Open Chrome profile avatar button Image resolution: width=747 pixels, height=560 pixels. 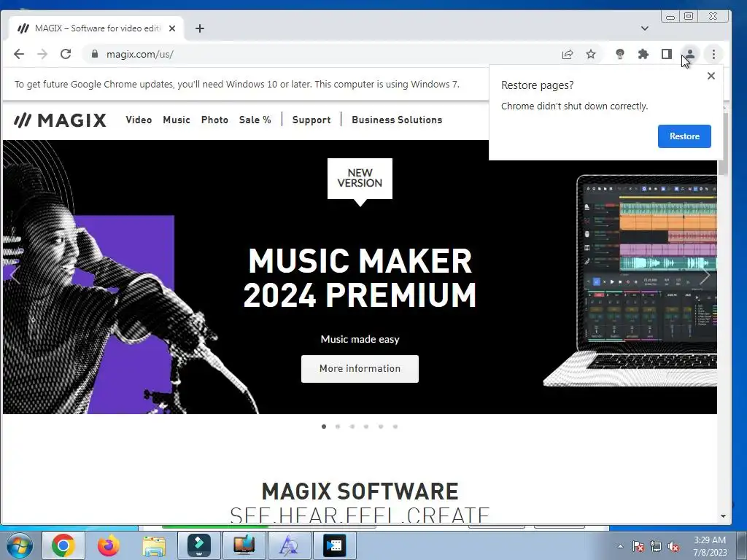tap(690, 54)
